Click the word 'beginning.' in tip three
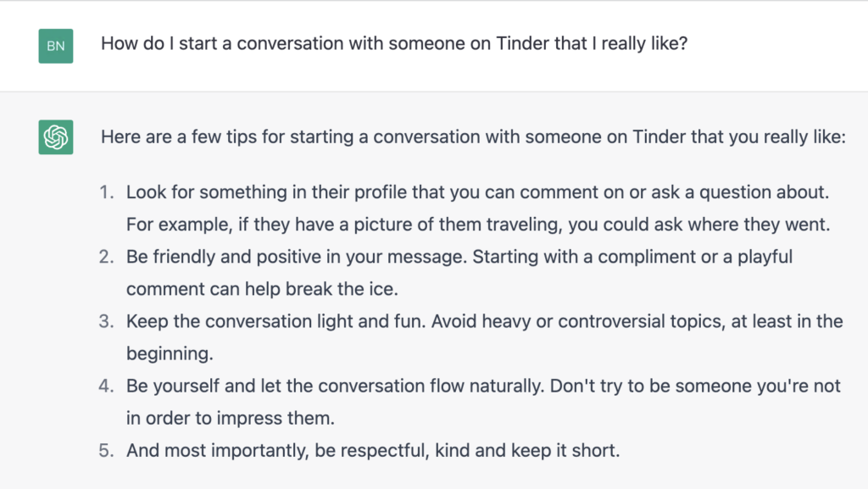Screen dimensions: 868x489 (170, 353)
